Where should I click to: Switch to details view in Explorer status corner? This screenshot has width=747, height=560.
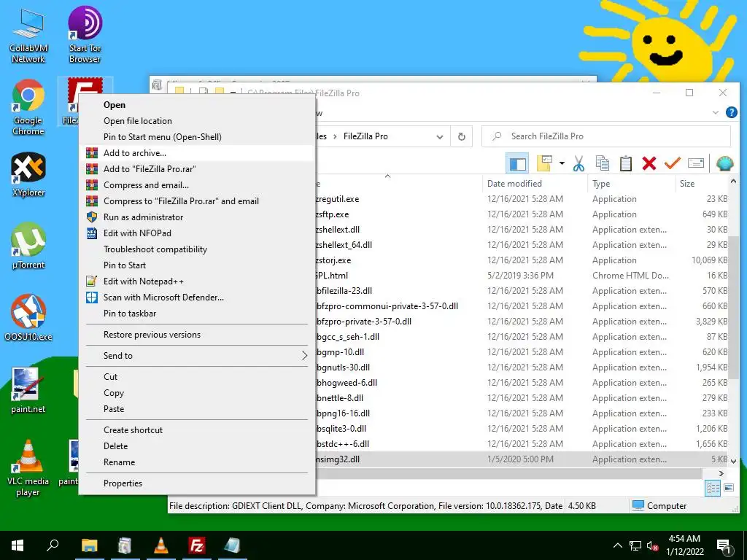click(x=713, y=488)
